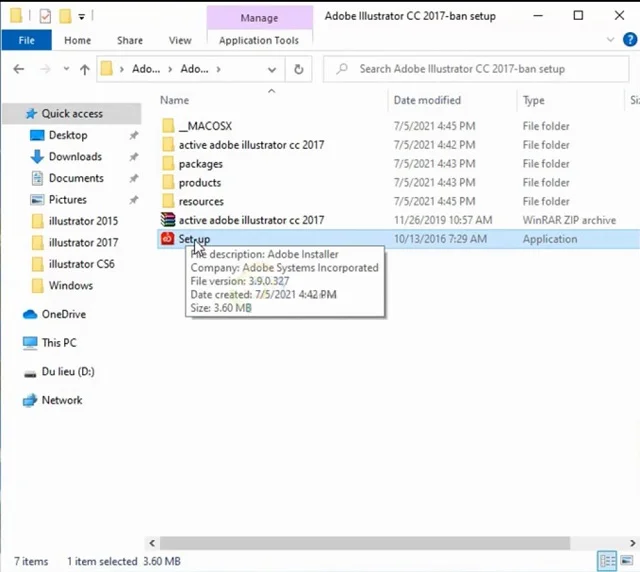
Task: Click horizontal scrollbar left arrow
Action: click(152, 543)
